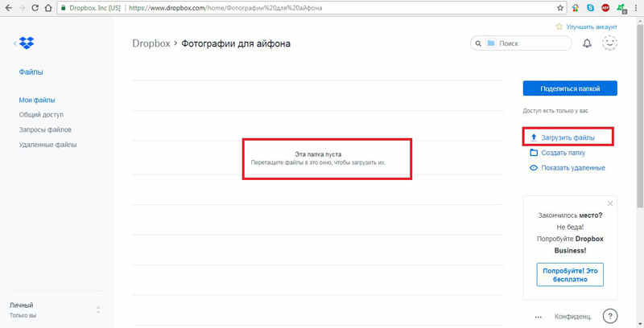Open the Файлы section in sidebar
The height and width of the screenshot is (328, 644).
31,72
